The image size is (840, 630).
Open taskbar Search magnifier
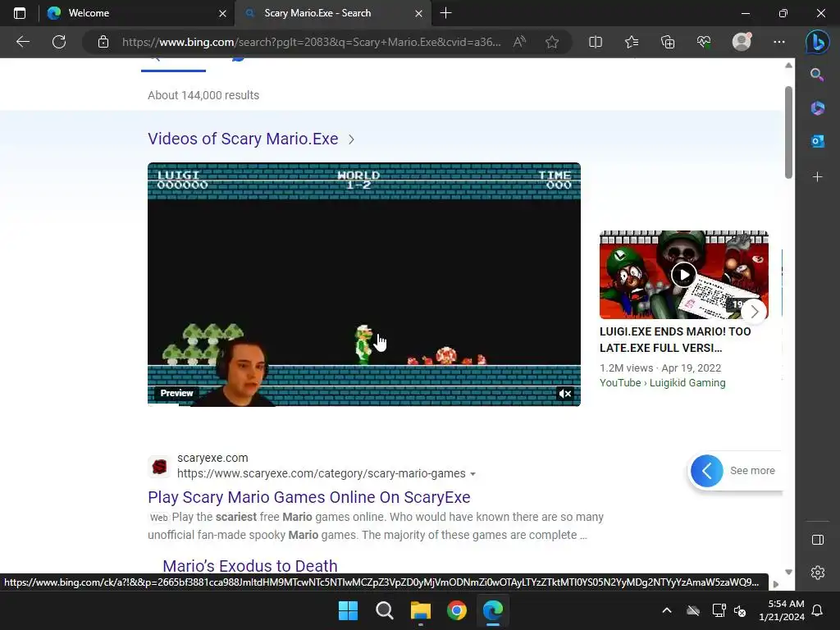(x=385, y=610)
